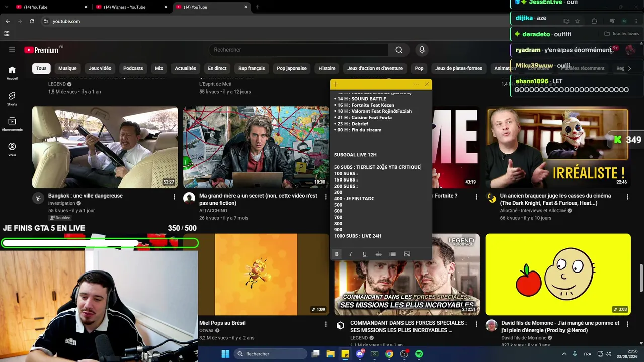Image resolution: width=644 pixels, height=362 pixels.
Task: Open the Bangkok ville dangereuse thumbnail
Action: pos(105,147)
